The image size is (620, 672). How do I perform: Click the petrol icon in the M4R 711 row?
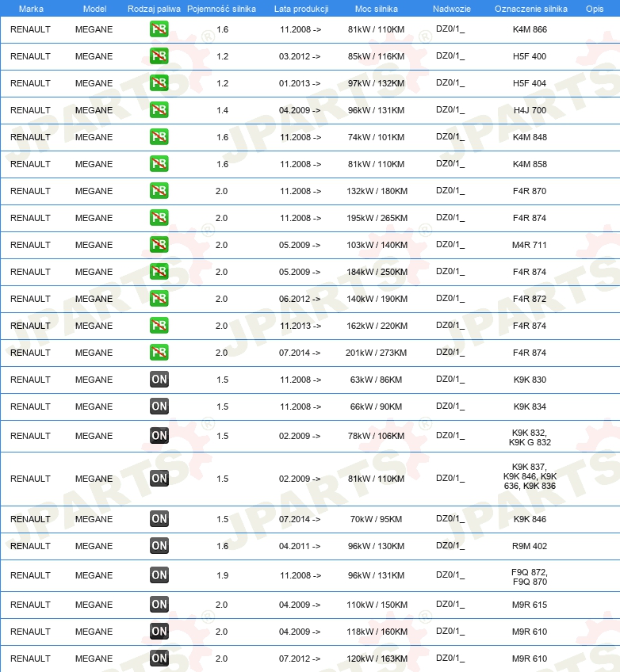click(x=159, y=245)
